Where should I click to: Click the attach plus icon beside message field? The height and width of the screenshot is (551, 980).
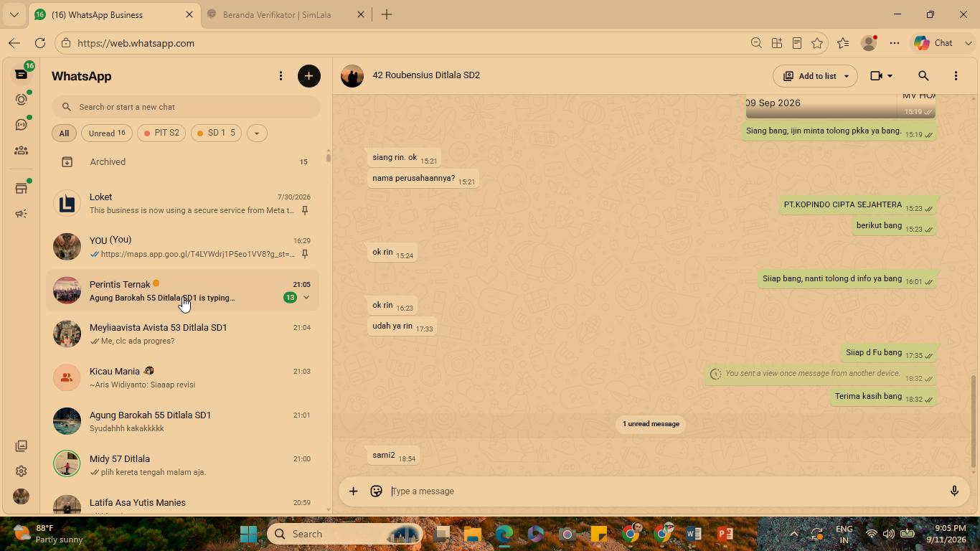pyautogui.click(x=353, y=491)
